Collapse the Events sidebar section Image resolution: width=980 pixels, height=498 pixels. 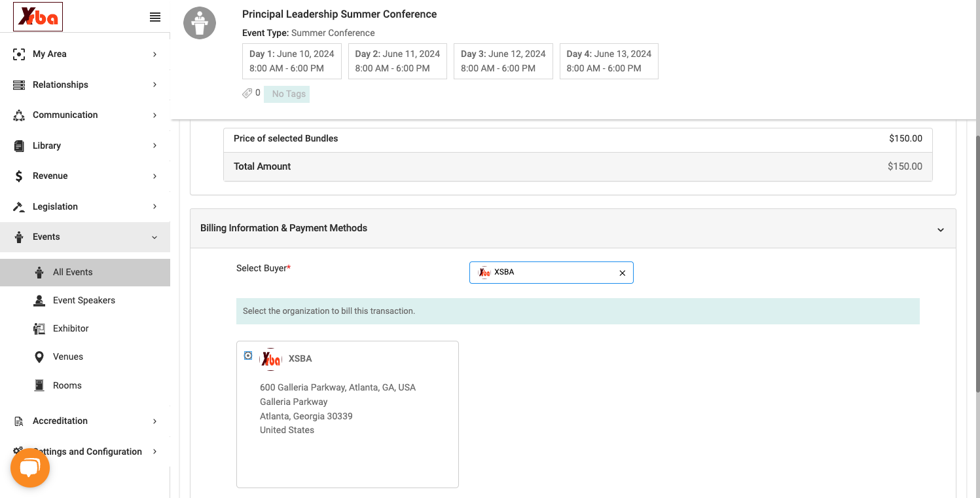(154, 237)
